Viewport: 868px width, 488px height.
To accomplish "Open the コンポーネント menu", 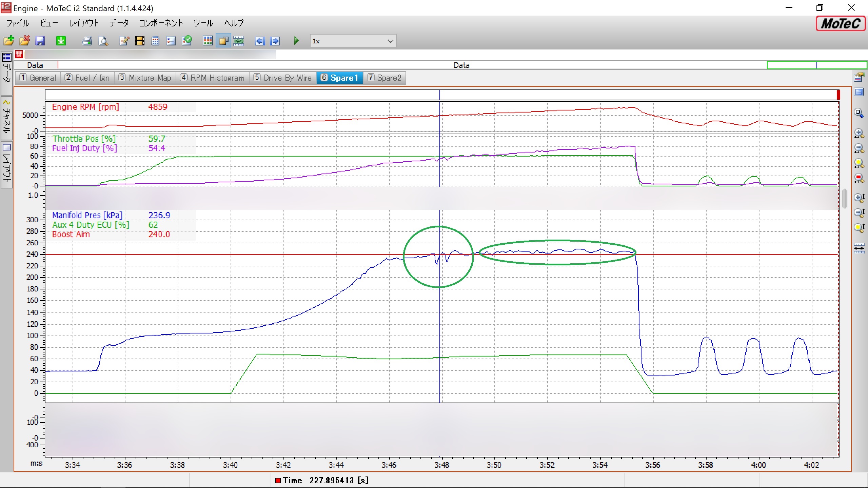I will (x=161, y=23).
